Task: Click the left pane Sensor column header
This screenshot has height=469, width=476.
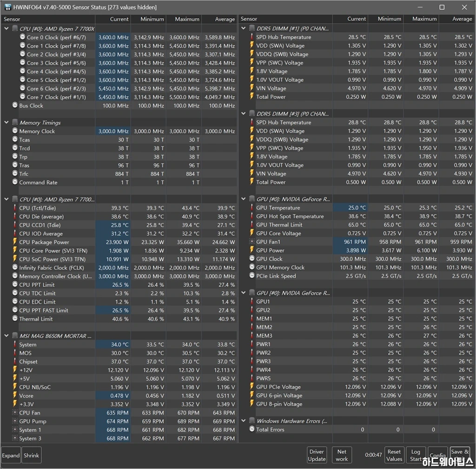Action: pos(48,19)
